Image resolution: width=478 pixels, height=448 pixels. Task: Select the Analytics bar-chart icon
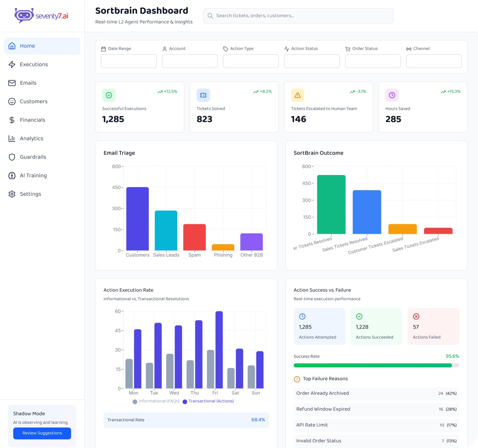click(x=12, y=139)
